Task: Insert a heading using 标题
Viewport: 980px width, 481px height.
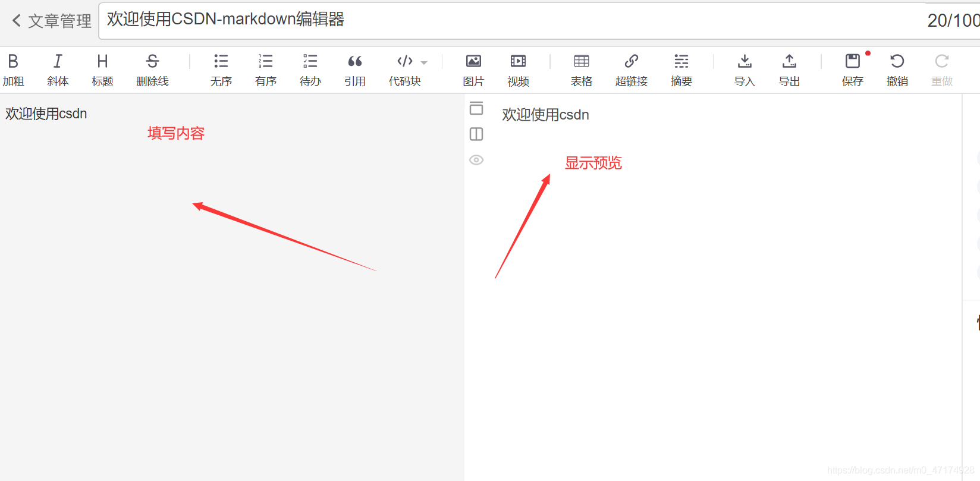Action: click(x=102, y=70)
